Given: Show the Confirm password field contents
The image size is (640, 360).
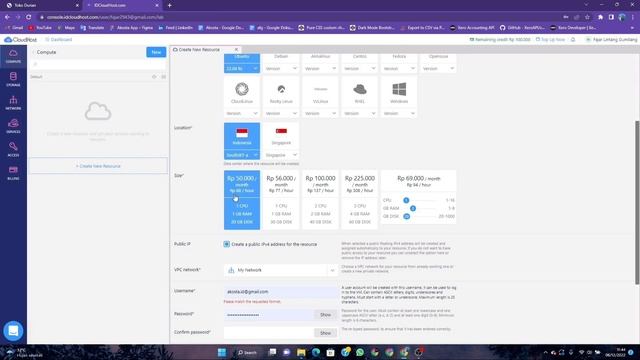Looking at the screenshot, I should point(325,333).
